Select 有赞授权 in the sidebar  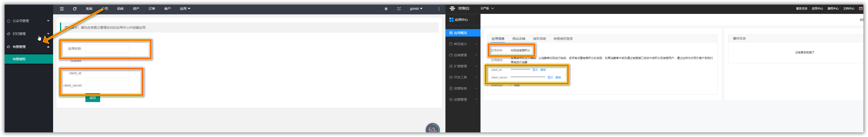29,59
